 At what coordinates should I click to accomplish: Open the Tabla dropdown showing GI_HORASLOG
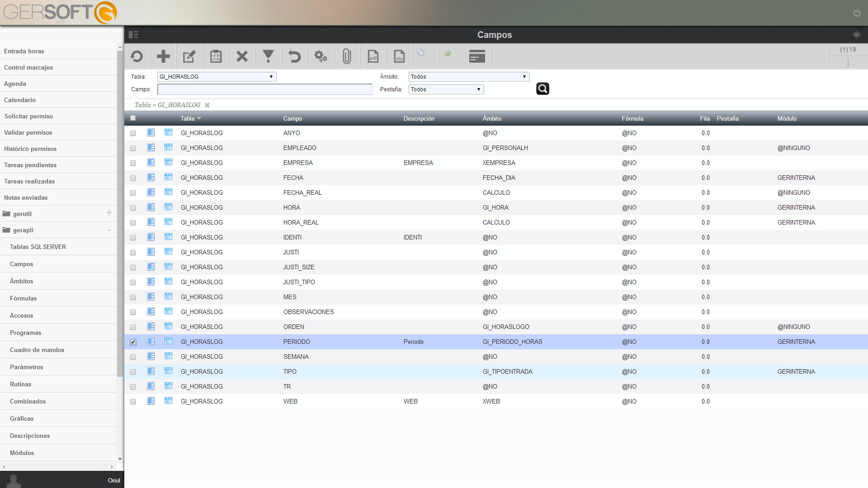pyautogui.click(x=217, y=77)
